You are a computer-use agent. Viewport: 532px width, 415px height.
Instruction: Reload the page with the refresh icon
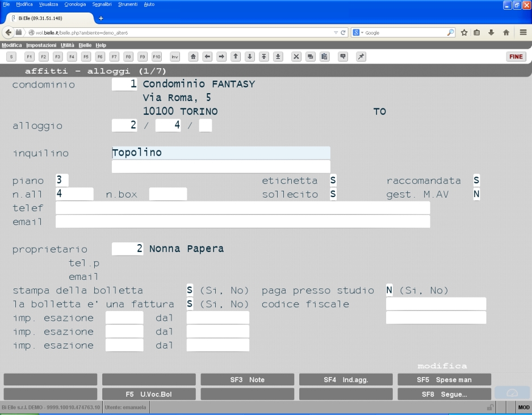(x=343, y=32)
